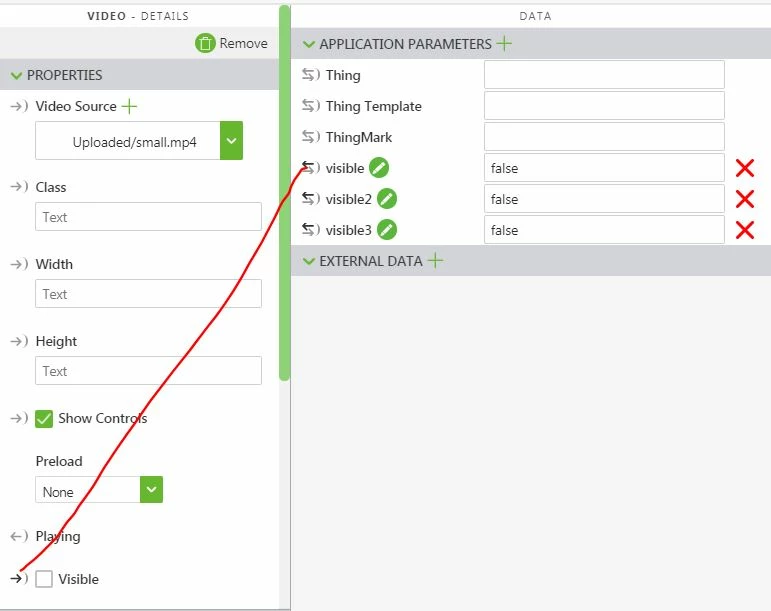Click the Thing Template value field
The height and width of the screenshot is (611, 771).
[x=604, y=106]
